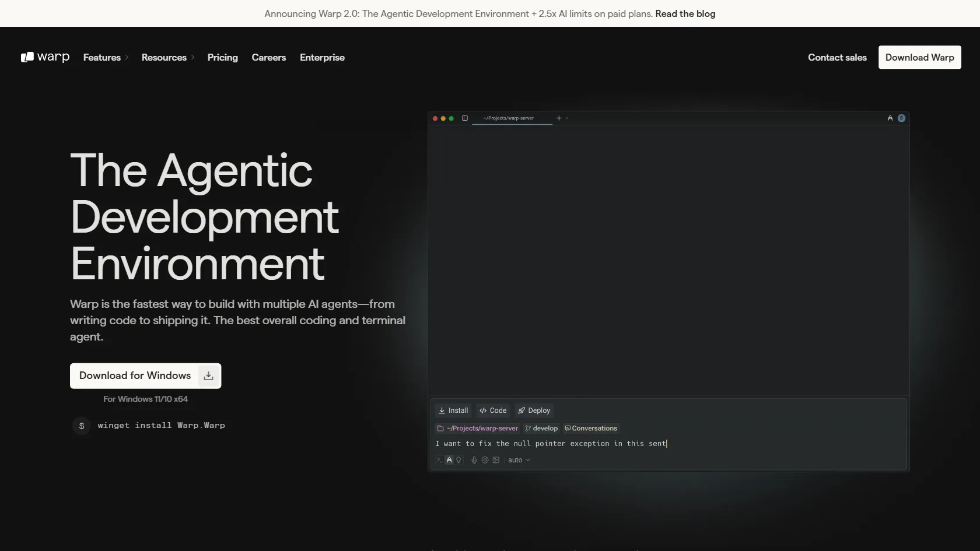Toggle the sidebar panel icon in terminal title bar

[x=465, y=118]
